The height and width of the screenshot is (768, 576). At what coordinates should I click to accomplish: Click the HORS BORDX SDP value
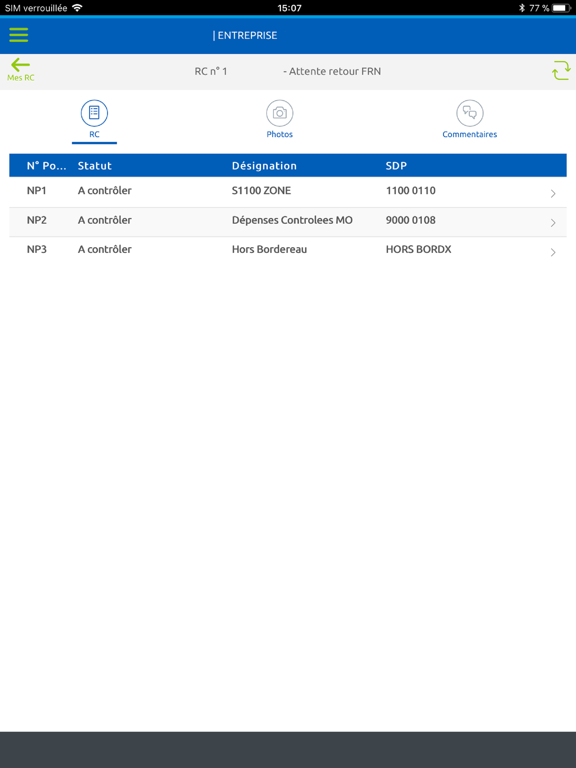pos(418,249)
